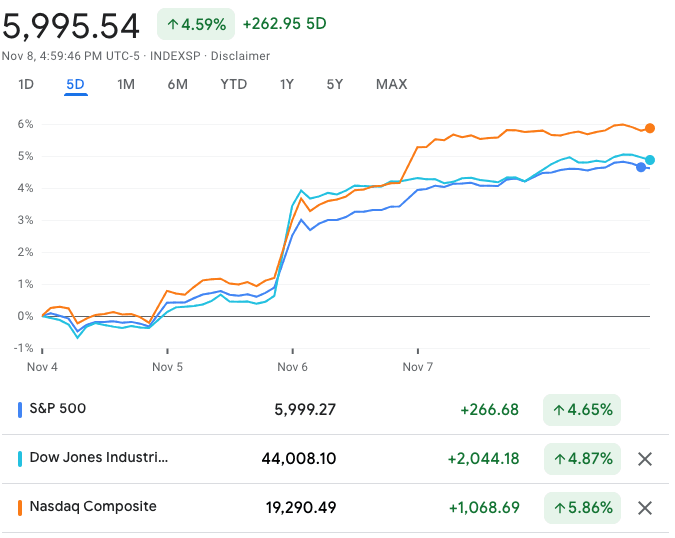Show the YTD chart range

(x=233, y=84)
